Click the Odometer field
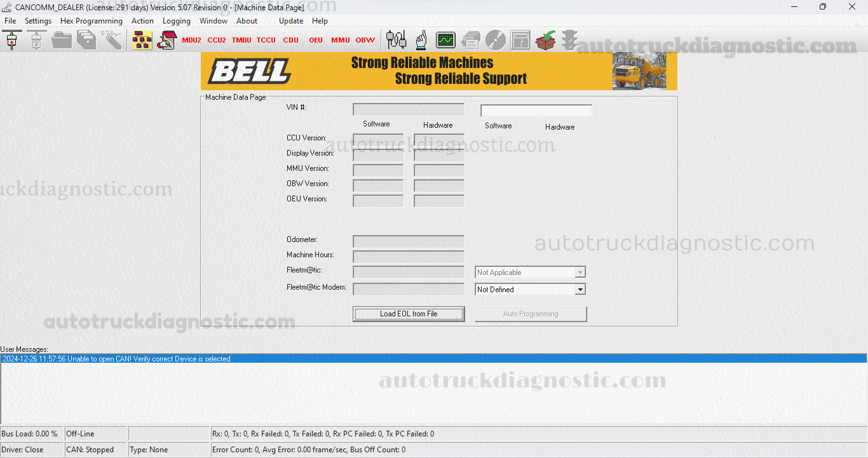 click(409, 241)
